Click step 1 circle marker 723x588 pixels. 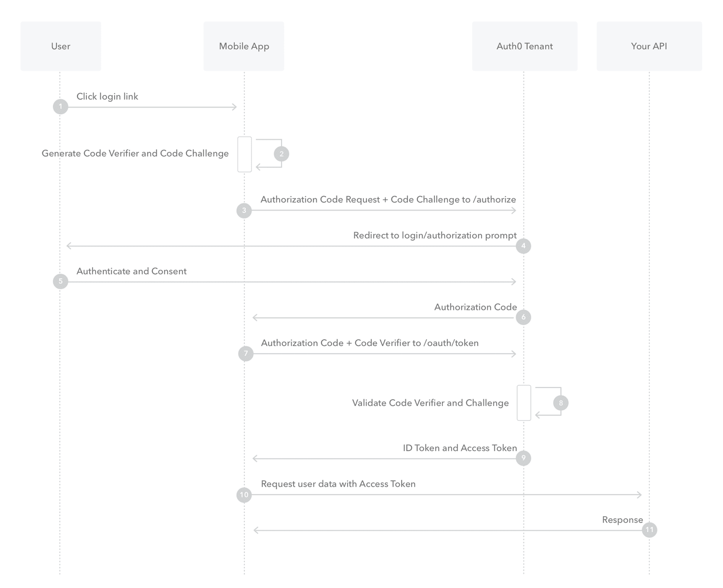click(60, 107)
